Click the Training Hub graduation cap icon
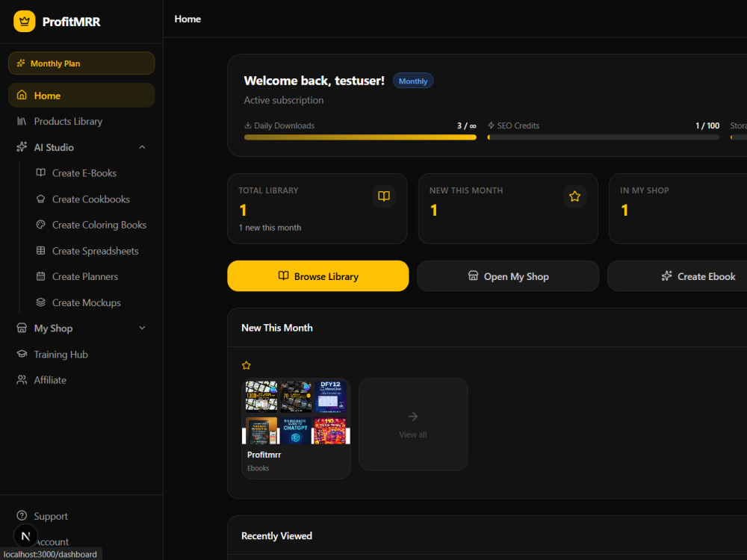The width and height of the screenshot is (747, 560). click(x=22, y=354)
